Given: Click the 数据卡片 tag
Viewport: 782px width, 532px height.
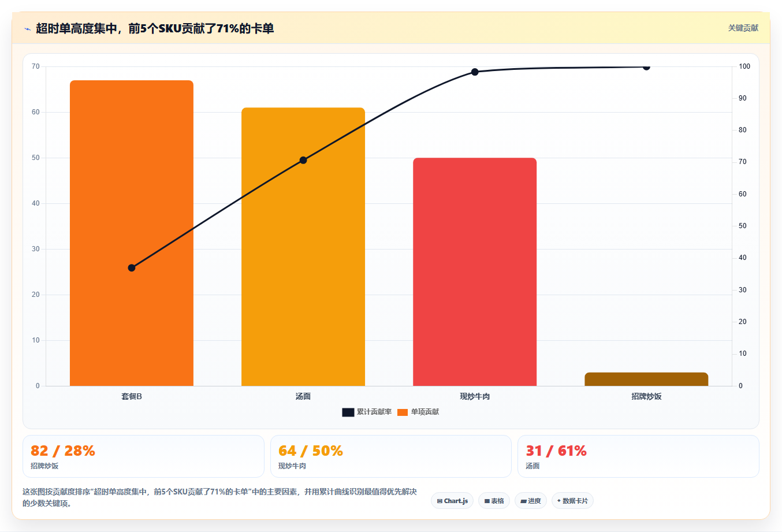Looking at the screenshot, I should point(572,501).
